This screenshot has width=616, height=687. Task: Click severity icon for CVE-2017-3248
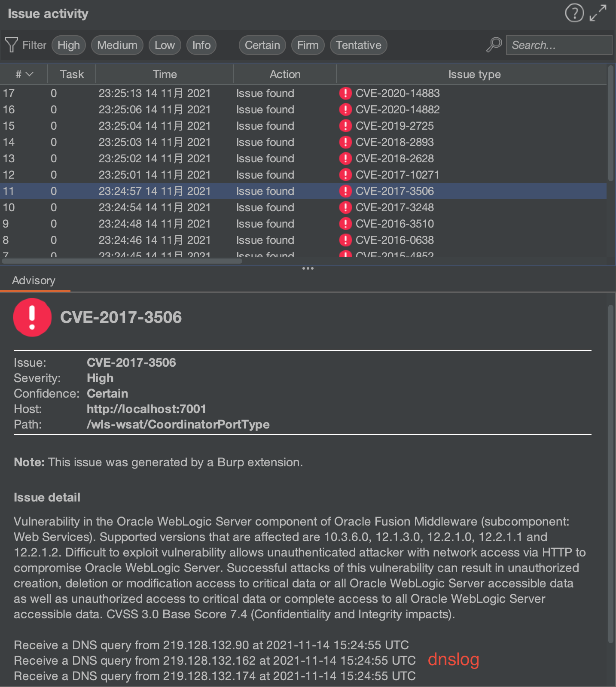pos(345,207)
